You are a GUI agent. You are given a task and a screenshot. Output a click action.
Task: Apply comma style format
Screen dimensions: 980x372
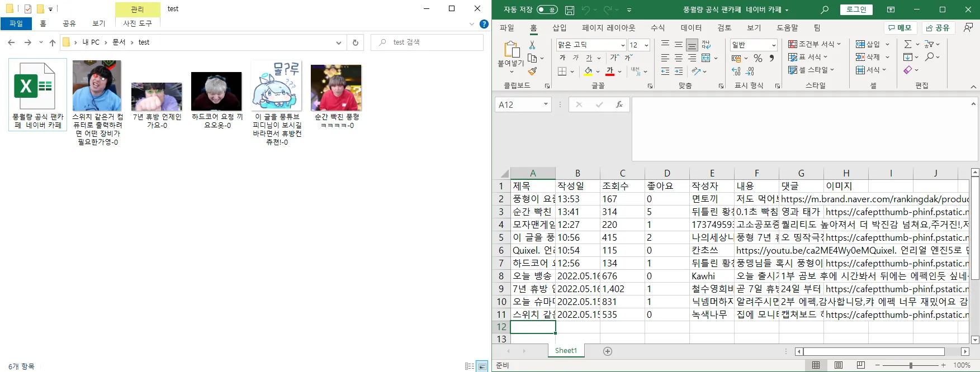tap(771, 58)
